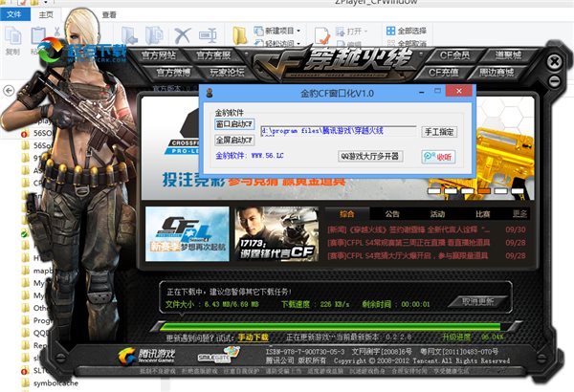Click the CFPL 梦想再次起航 thumbnail
Image resolution: width=574 pixels, height=392 pixels.
[x=188, y=234]
